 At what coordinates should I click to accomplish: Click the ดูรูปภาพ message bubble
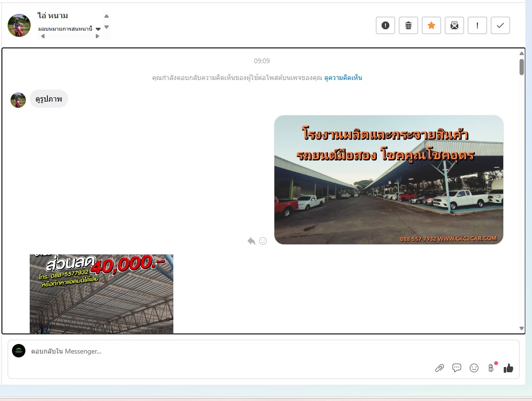[49, 99]
